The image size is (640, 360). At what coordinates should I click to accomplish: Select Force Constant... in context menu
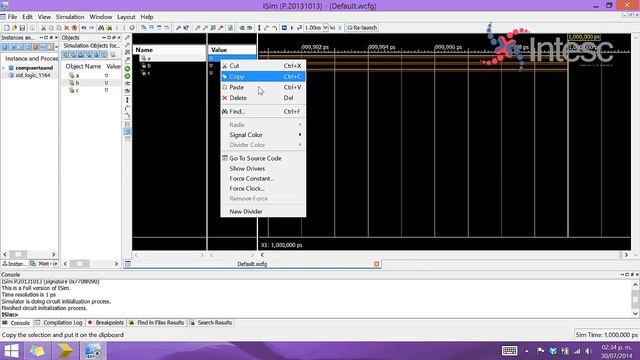pyautogui.click(x=263, y=179)
